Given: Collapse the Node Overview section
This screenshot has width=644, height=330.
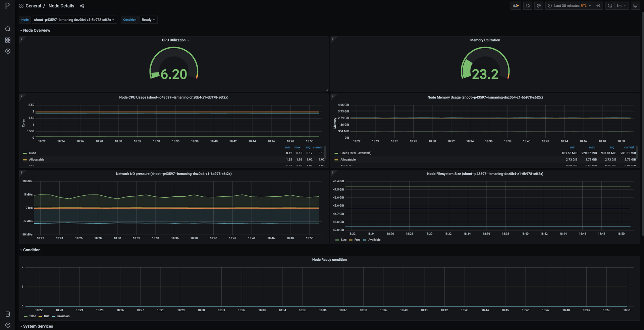Looking at the screenshot, I should click(x=35, y=30).
